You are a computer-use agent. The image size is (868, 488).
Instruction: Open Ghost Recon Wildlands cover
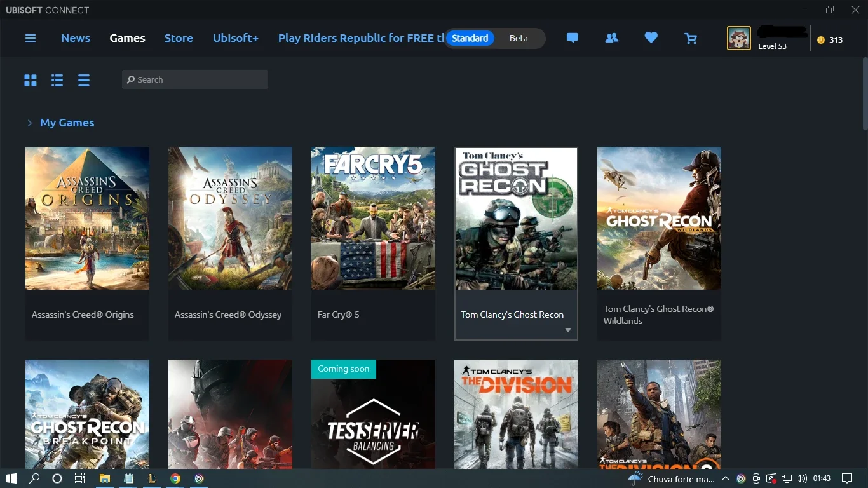click(x=659, y=219)
